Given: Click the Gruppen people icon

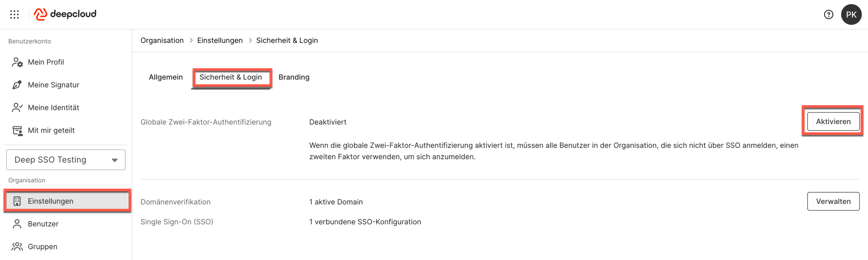Looking at the screenshot, I should 17,247.
